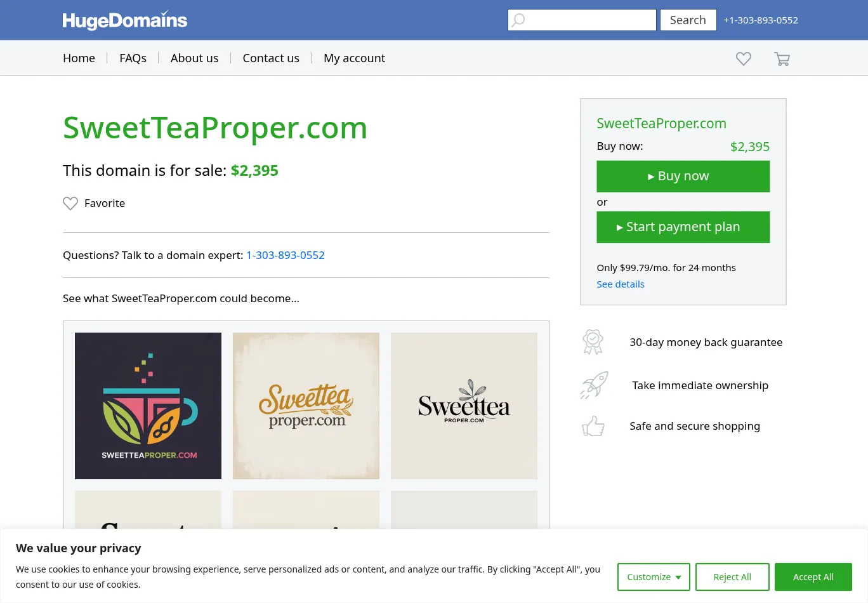Expand the Customize cookie options dropdown
868x603 pixels.
654,577
